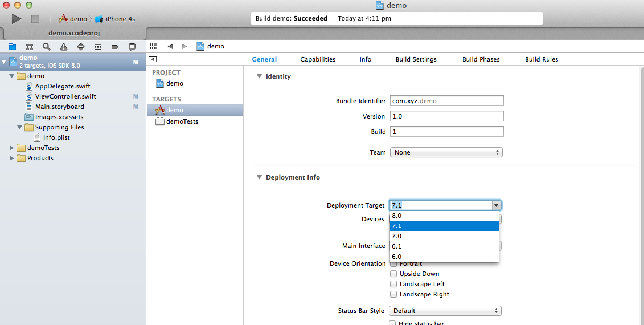The height and width of the screenshot is (325, 644).
Task: Run the project with the Play button
Action: tap(17, 18)
